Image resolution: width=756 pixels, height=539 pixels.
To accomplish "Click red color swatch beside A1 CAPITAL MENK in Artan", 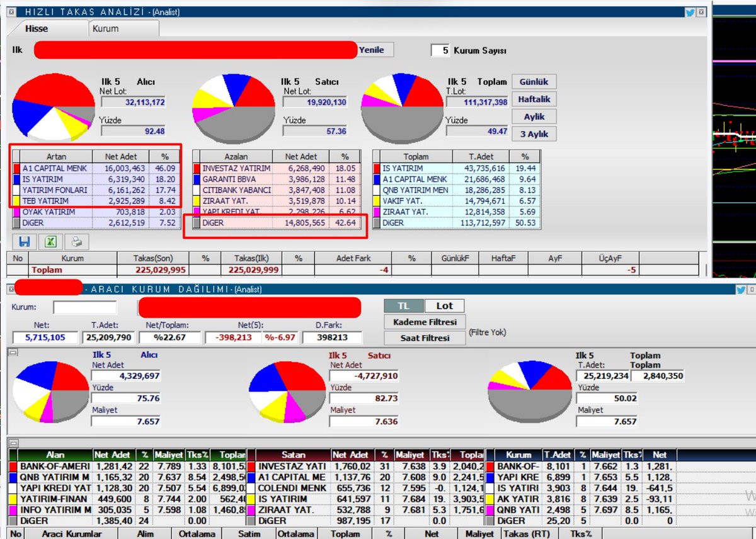I will point(16,168).
